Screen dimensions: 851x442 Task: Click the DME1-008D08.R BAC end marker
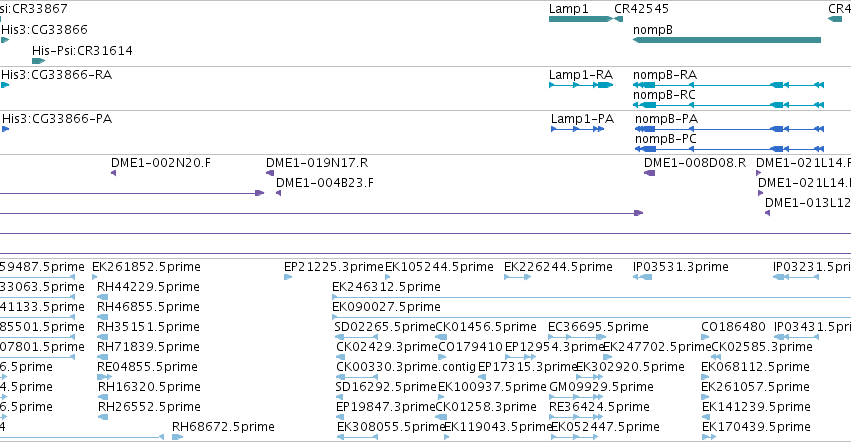pyautogui.click(x=649, y=173)
